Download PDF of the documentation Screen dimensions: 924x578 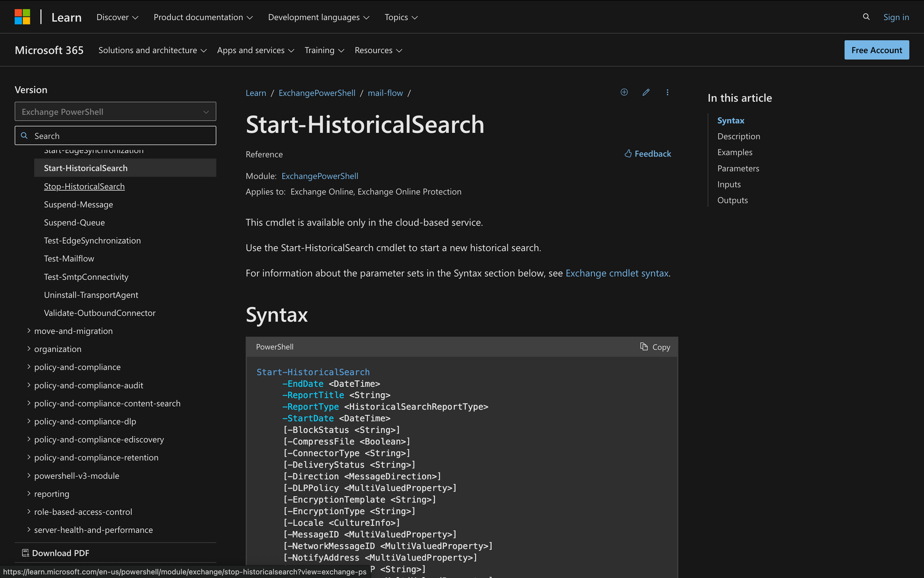[56, 553]
